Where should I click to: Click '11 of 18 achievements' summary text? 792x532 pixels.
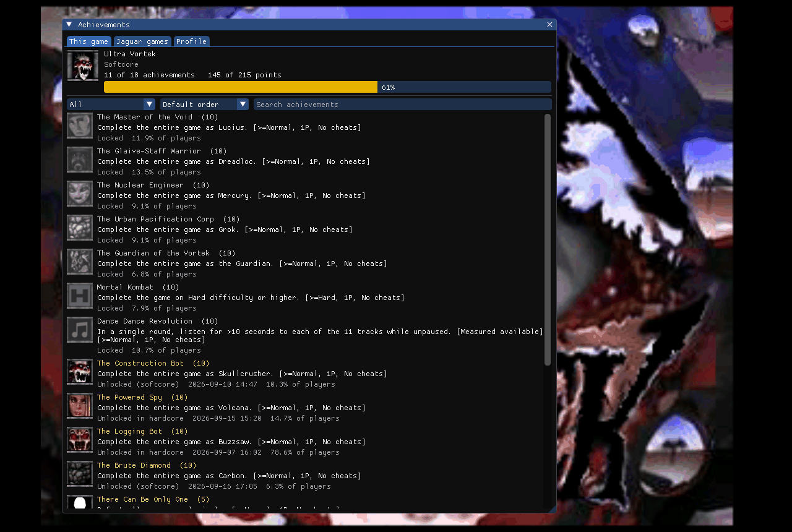click(x=149, y=75)
